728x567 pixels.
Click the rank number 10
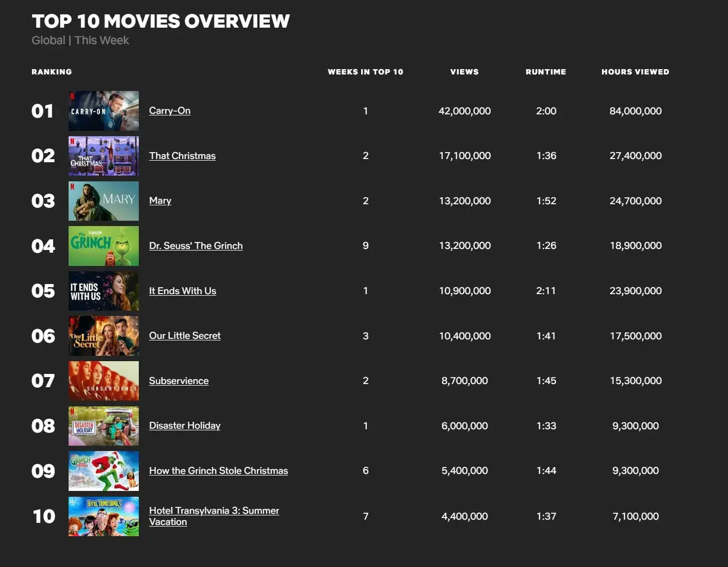click(44, 516)
